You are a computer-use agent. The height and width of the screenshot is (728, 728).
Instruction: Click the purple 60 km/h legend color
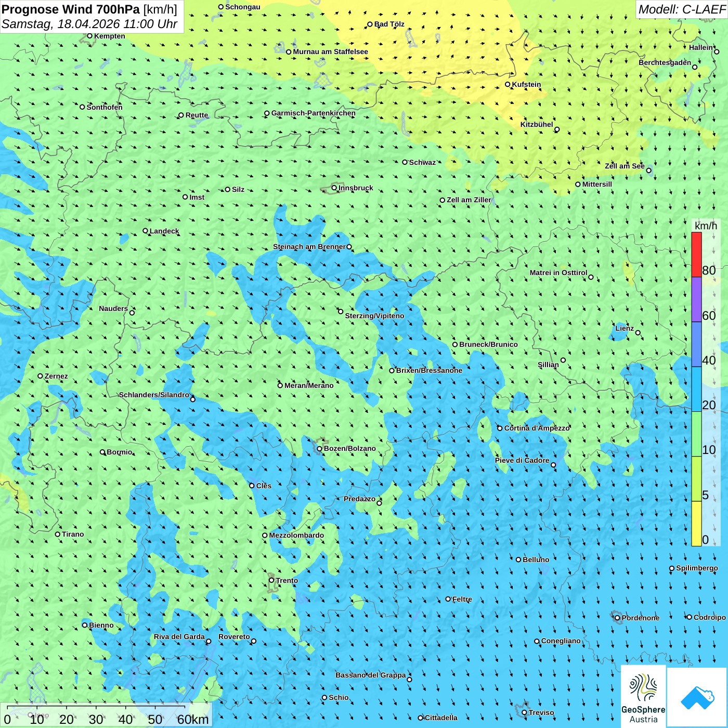click(x=696, y=300)
